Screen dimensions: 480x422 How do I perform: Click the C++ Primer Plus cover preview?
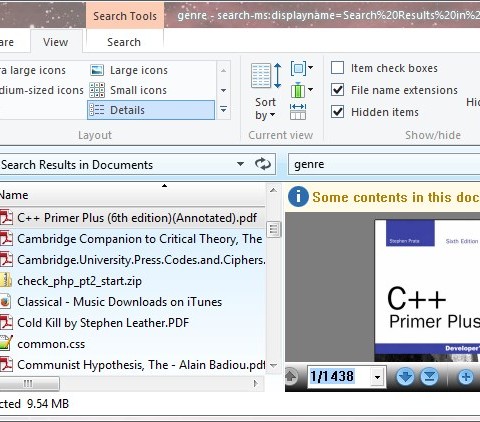pyautogui.click(x=427, y=291)
